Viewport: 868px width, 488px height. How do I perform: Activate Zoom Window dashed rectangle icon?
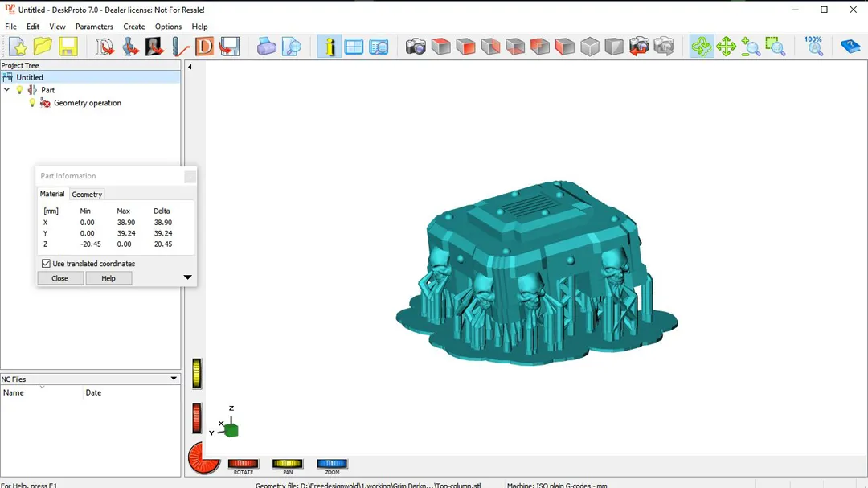[776, 47]
